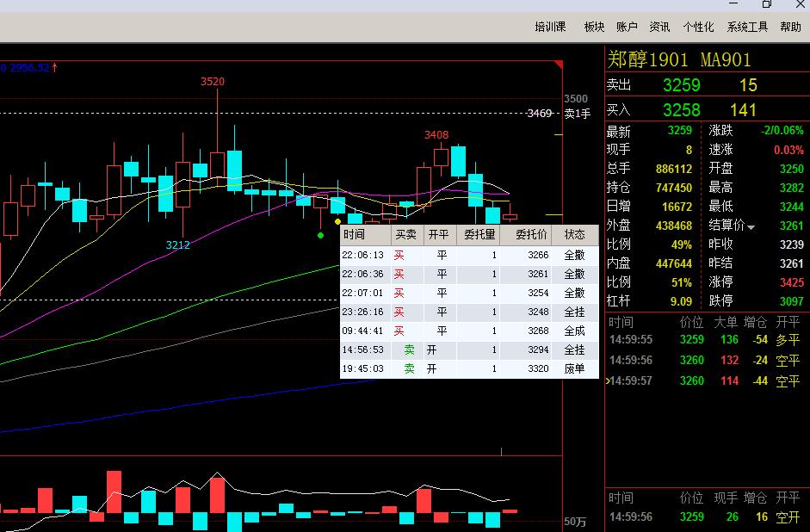Click the 卖1手 order line label
The image size is (810, 532).
coord(578,114)
